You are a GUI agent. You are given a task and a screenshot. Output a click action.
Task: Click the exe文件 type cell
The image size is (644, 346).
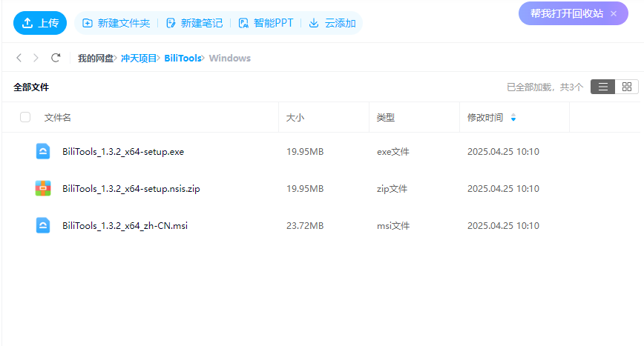[393, 152]
